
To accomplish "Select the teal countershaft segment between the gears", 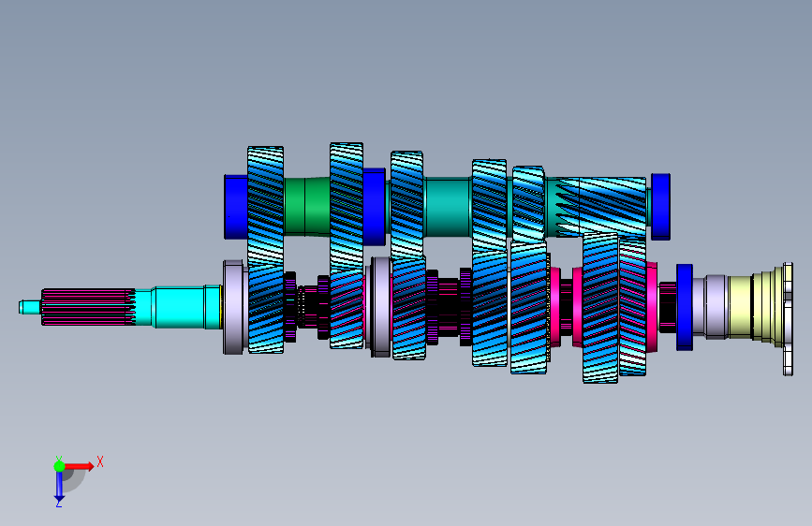I will click(448, 207).
